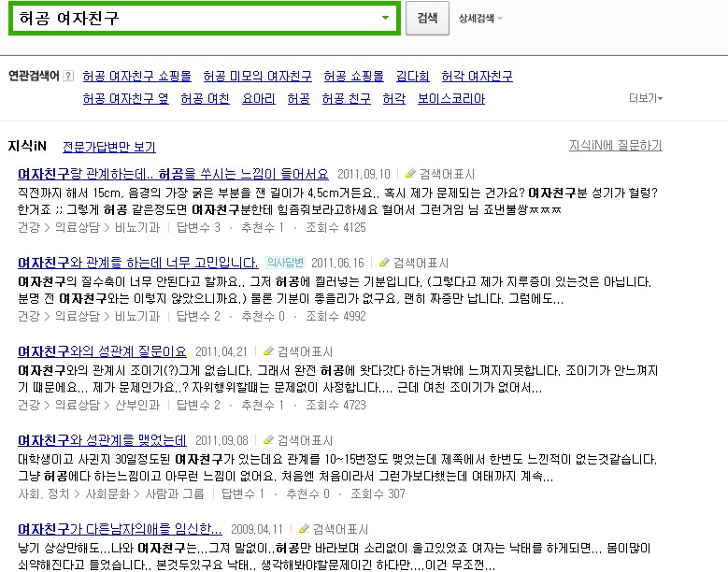The height and width of the screenshot is (572, 728).
Task: Open related search 허각 여자친구
Action: tap(477, 76)
